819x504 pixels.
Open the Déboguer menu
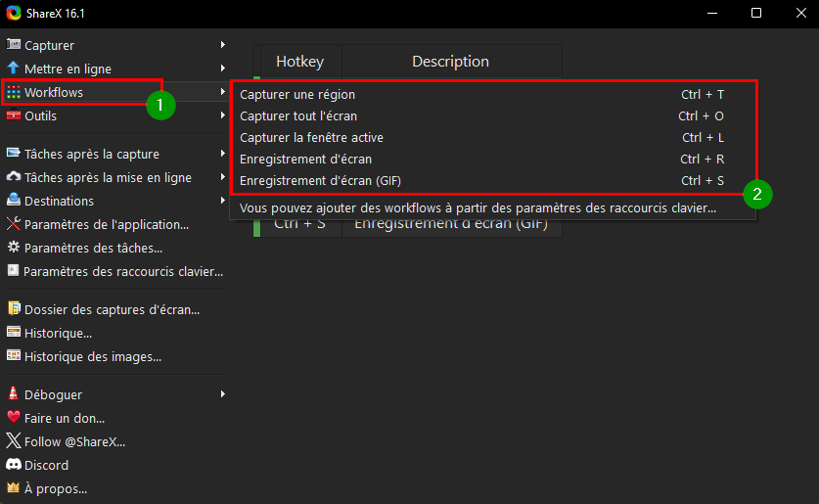tap(115, 394)
